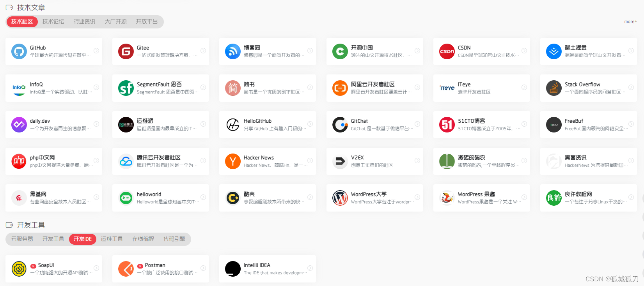Image resolution: width=644 pixels, height=286 pixels.
Task: Open the GitHub octocat icon
Action: click(19, 51)
